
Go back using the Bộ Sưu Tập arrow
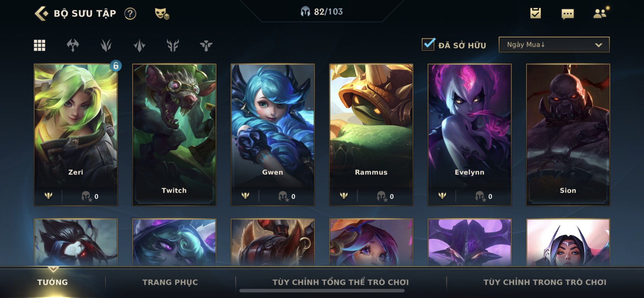41,14
